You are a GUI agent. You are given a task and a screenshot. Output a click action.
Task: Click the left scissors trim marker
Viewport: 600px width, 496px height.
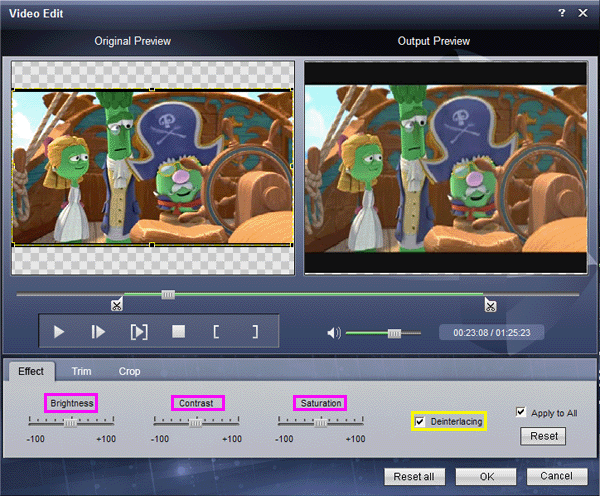(117, 305)
